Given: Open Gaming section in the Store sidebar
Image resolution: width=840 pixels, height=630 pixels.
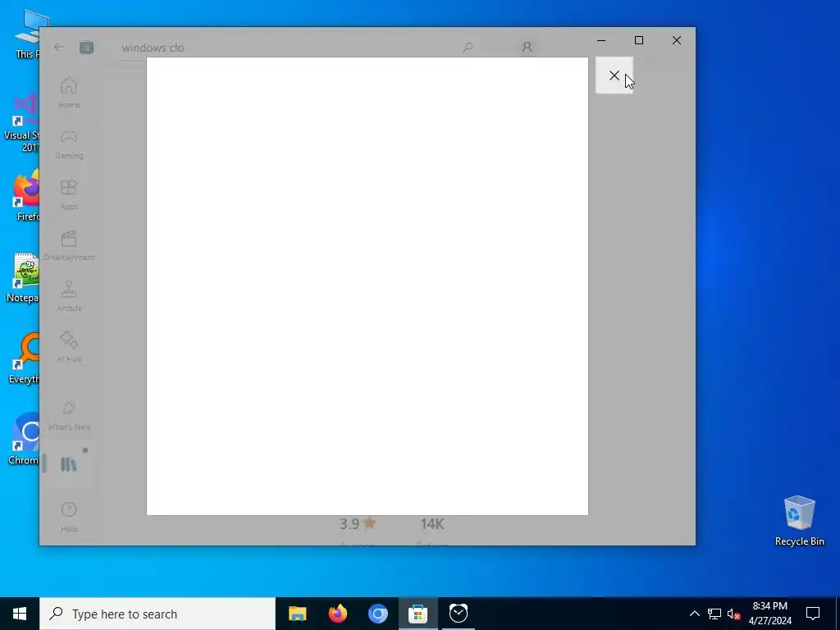Looking at the screenshot, I should (69, 144).
